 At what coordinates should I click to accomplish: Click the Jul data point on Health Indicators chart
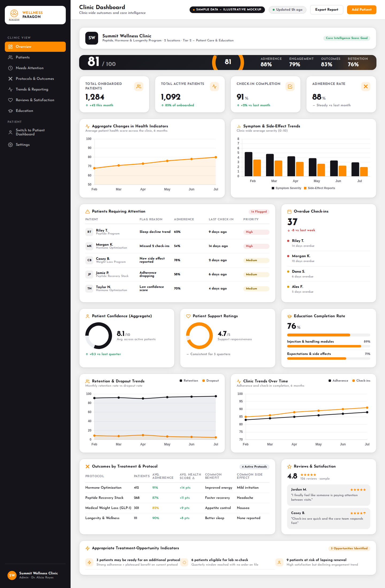point(216,157)
